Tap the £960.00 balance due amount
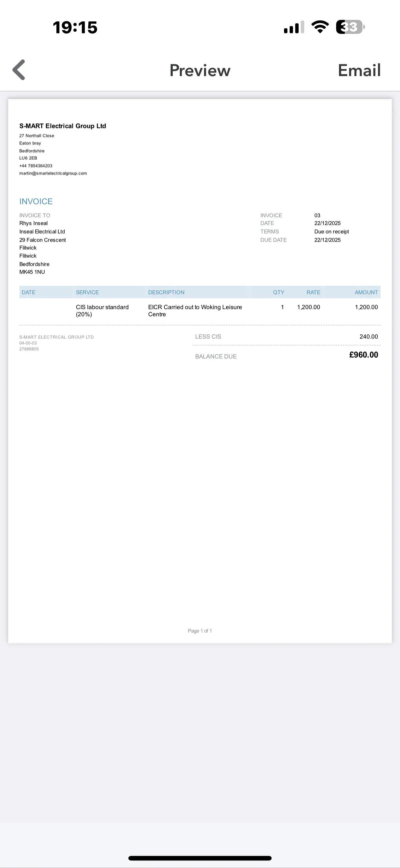The image size is (400, 868). coord(364,355)
